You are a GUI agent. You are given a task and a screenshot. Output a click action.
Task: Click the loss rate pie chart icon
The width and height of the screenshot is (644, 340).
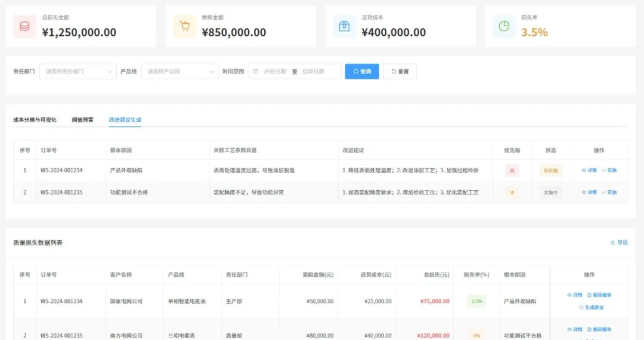(x=504, y=27)
